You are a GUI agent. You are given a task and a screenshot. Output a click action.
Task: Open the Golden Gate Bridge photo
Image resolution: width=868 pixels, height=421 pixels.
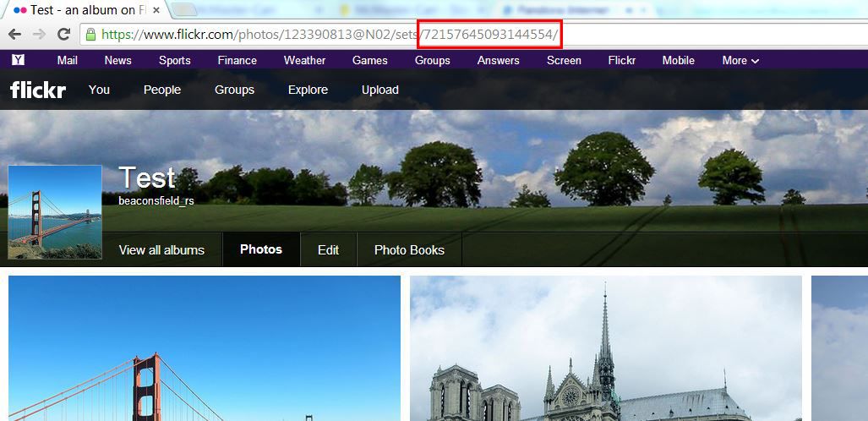point(205,348)
